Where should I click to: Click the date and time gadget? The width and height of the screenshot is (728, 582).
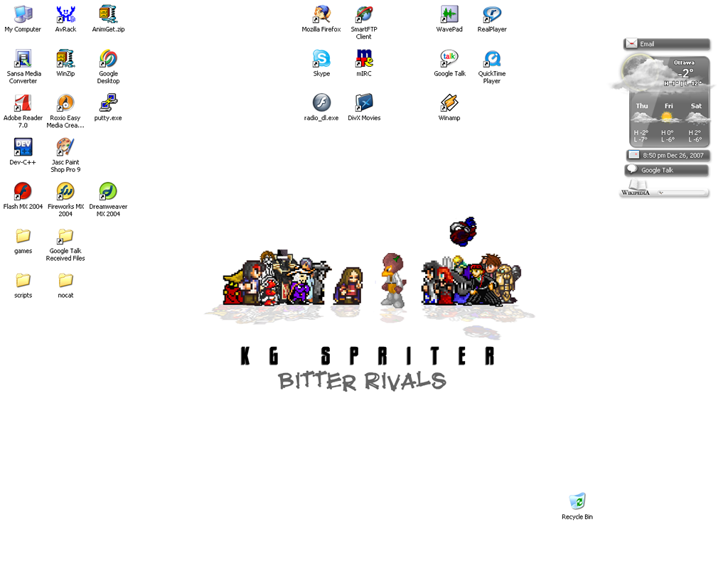click(668, 156)
